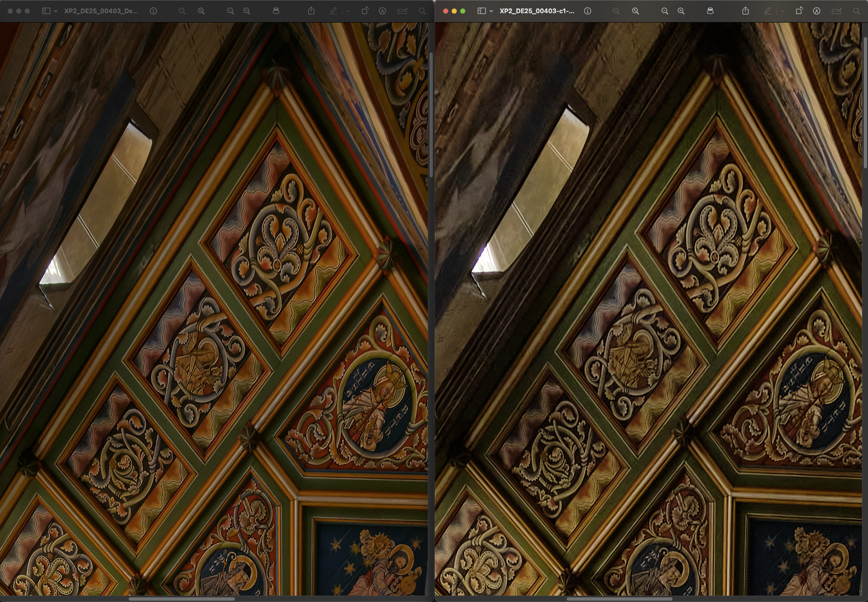The width and height of the screenshot is (868, 602).
Task: Click vertical scrollbar of right c1 window
Action: point(865,102)
